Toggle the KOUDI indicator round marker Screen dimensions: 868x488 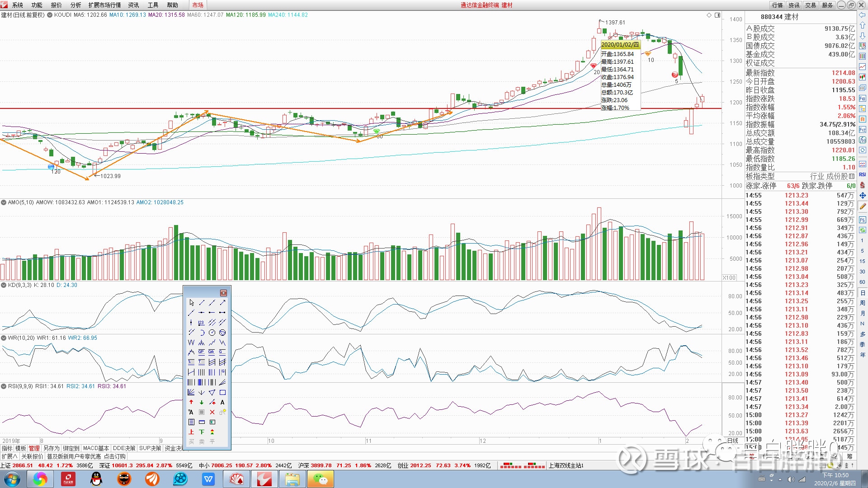pyautogui.click(x=50, y=15)
